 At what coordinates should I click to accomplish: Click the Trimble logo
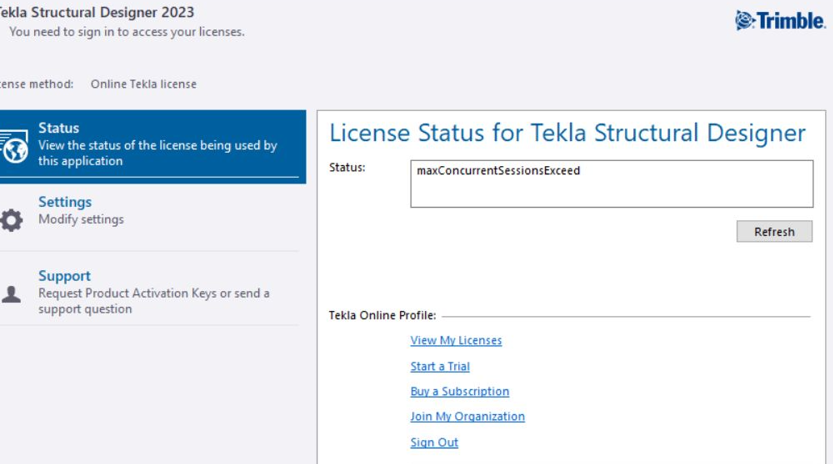point(780,21)
